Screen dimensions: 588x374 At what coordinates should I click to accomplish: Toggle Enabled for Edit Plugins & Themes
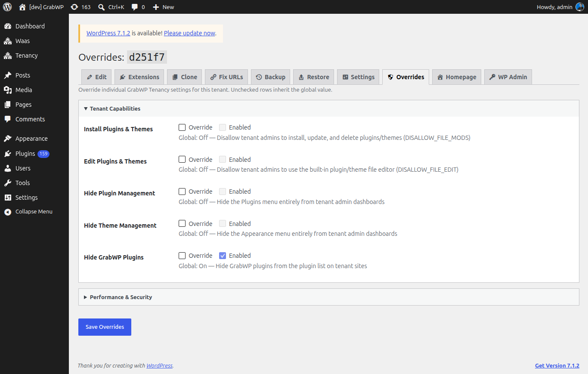click(x=223, y=159)
